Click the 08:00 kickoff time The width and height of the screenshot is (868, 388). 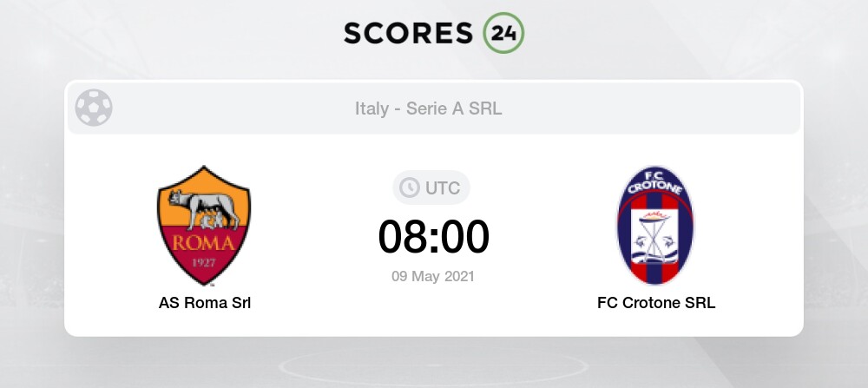tap(433, 237)
